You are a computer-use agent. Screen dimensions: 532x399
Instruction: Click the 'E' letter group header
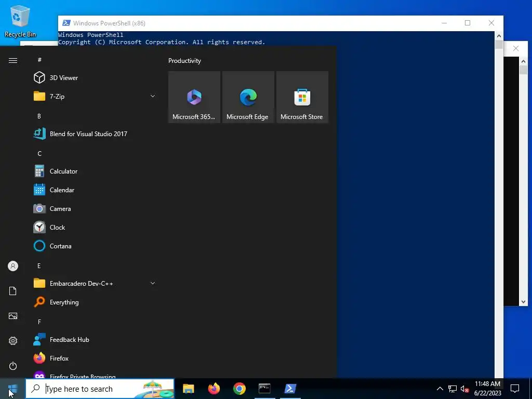click(39, 265)
